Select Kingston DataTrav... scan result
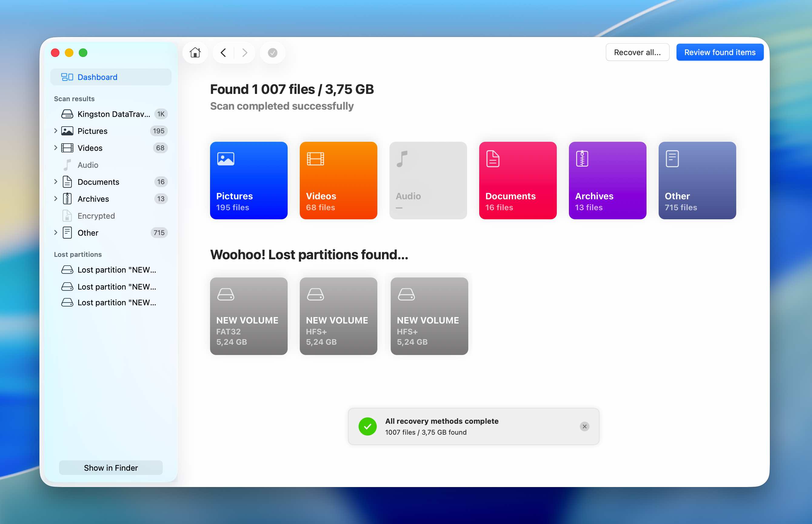This screenshot has width=812, height=524. tap(111, 114)
